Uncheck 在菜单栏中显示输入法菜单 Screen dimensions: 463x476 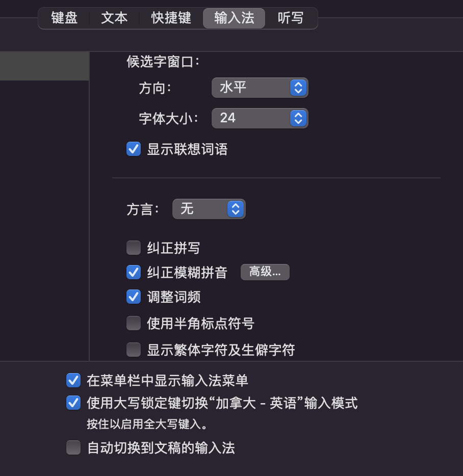tap(73, 380)
